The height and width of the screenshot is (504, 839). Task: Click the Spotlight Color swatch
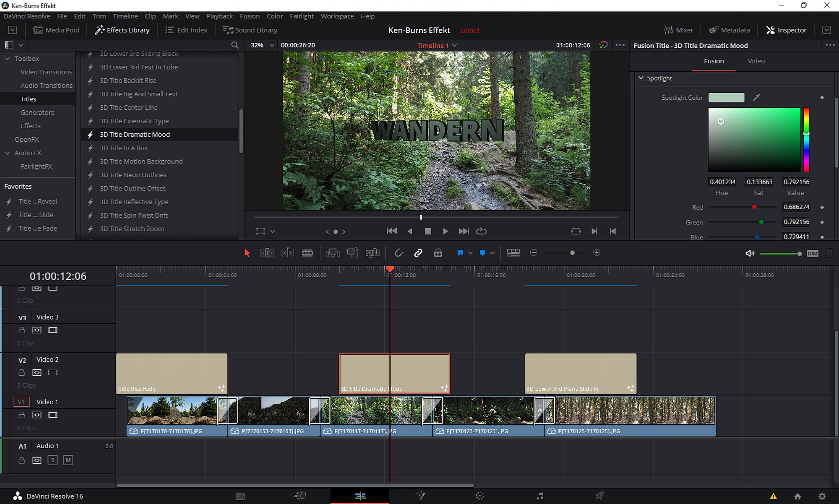tap(726, 97)
